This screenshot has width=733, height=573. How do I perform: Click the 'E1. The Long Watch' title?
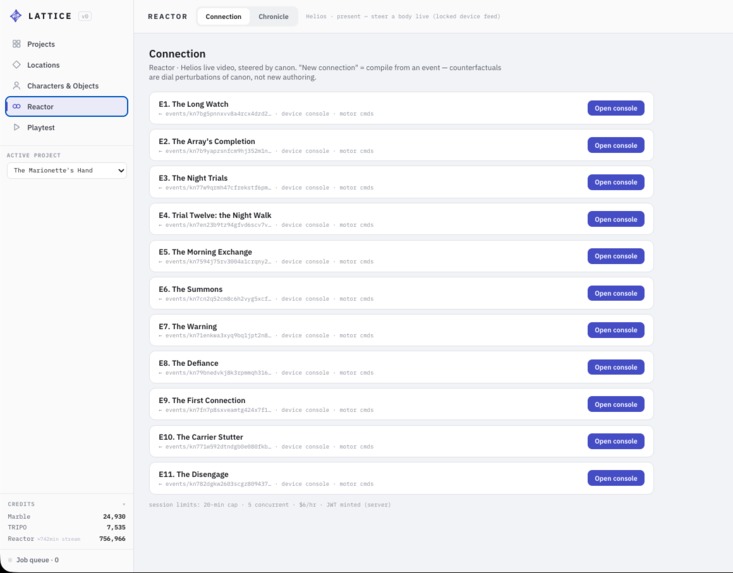tap(194, 104)
